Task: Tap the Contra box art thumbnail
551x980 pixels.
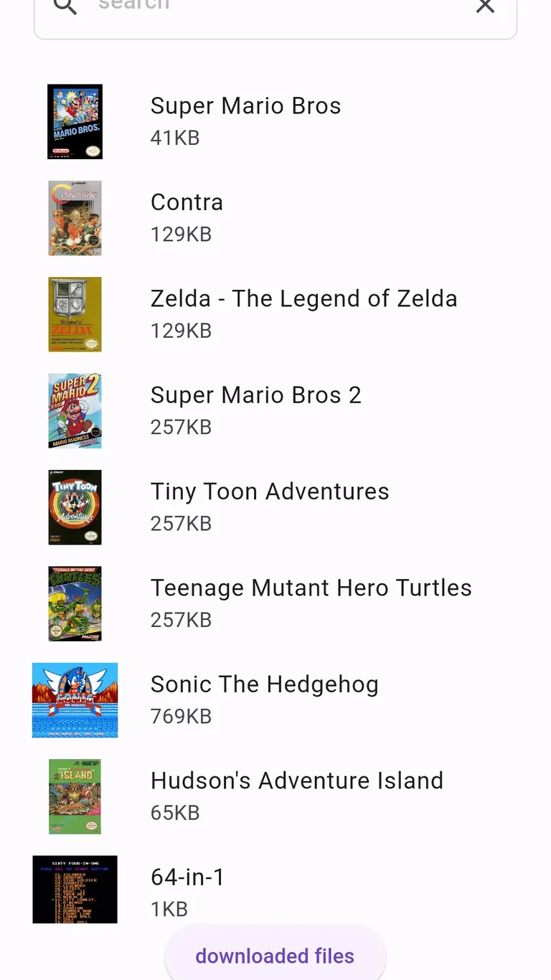Action: pos(75,218)
